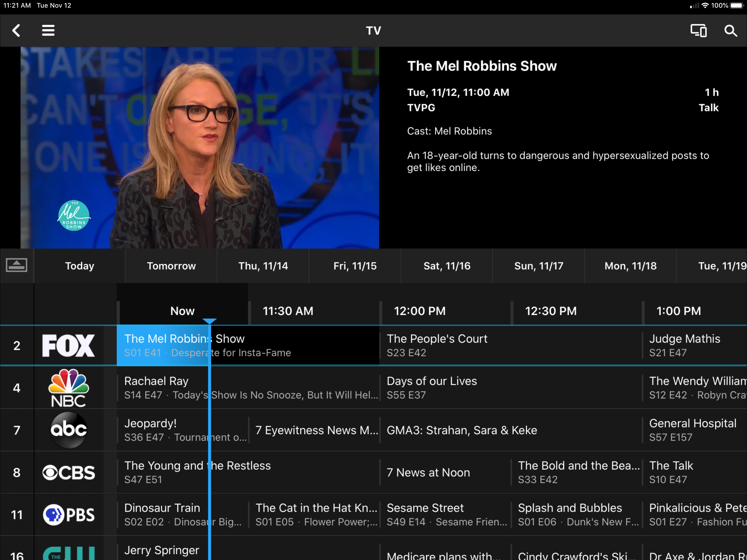Open Pinkalicious & Peterrific listing
Screen dimensions: 747x560
point(695,514)
